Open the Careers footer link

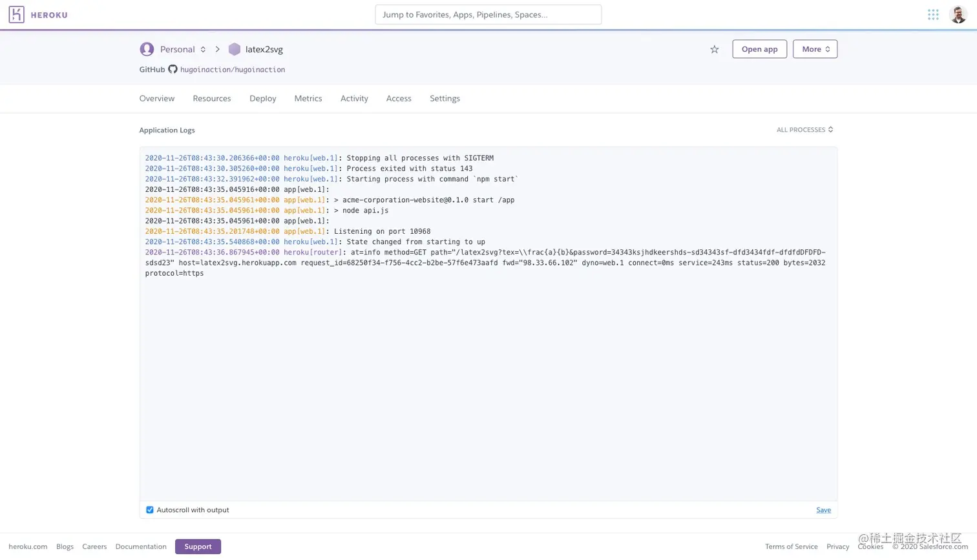click(94, 546)
